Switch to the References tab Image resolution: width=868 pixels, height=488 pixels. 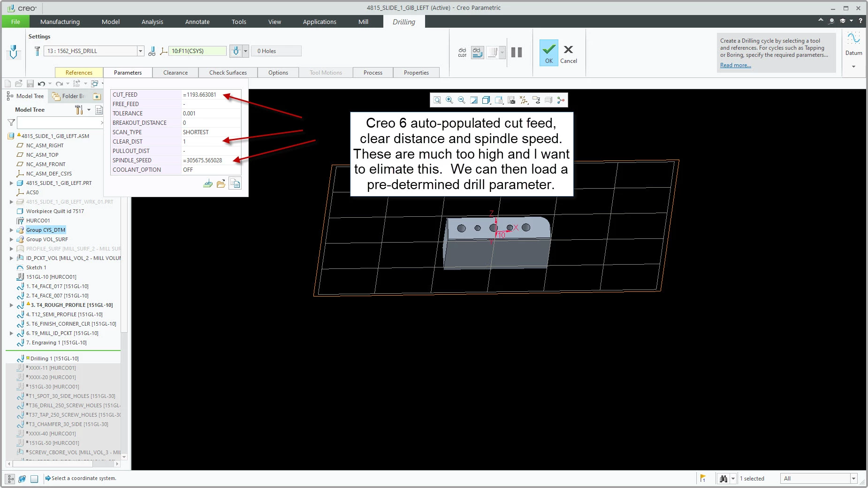79,73
